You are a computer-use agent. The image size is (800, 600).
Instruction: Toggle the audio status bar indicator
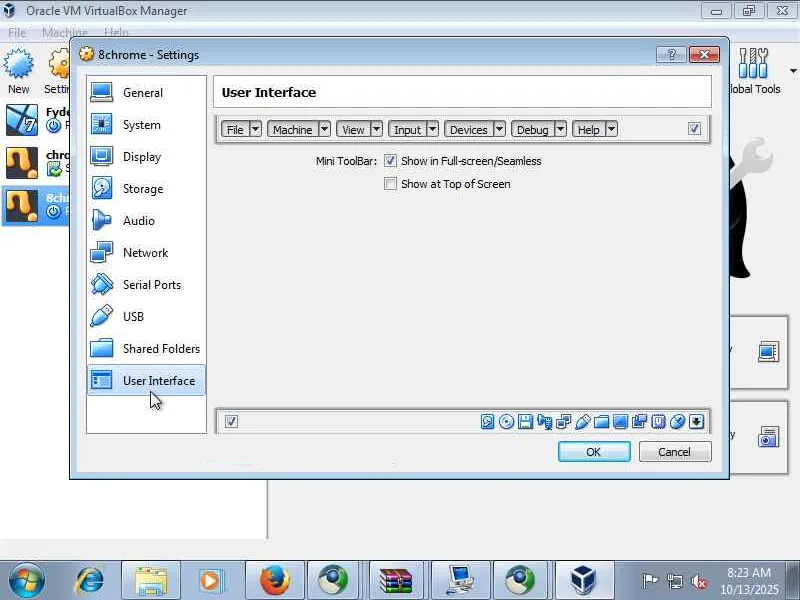(544, 421)
